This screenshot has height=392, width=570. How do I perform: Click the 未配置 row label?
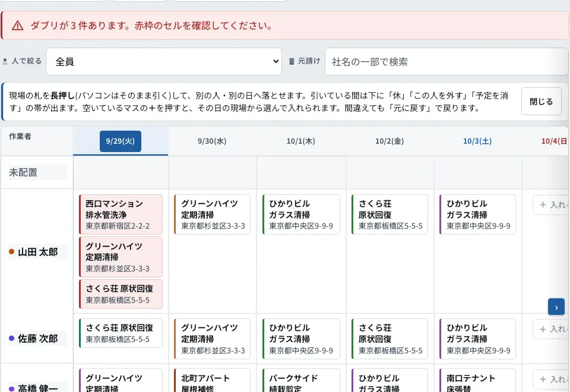tap(23, 172)
